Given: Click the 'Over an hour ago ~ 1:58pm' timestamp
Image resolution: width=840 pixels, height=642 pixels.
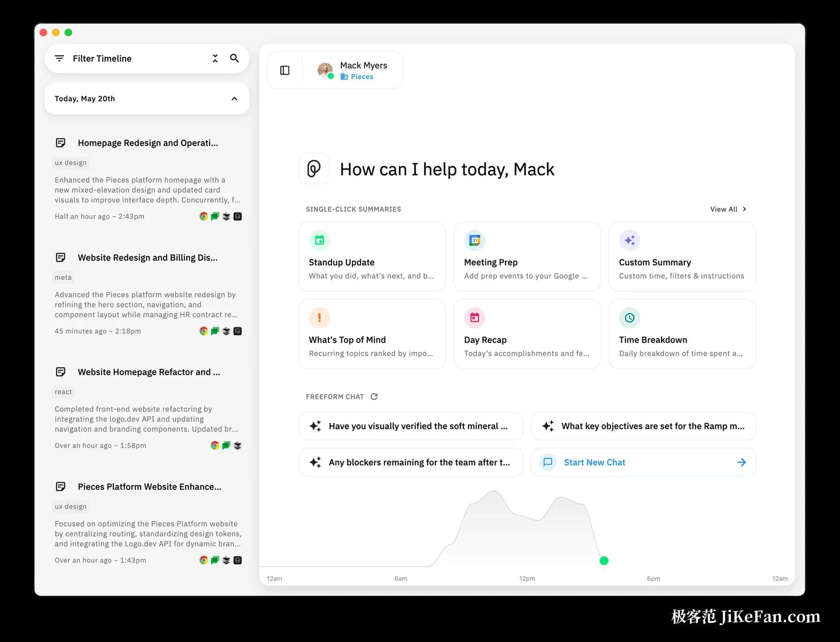Looking at the screenshot, I should (x=101, y=445).
